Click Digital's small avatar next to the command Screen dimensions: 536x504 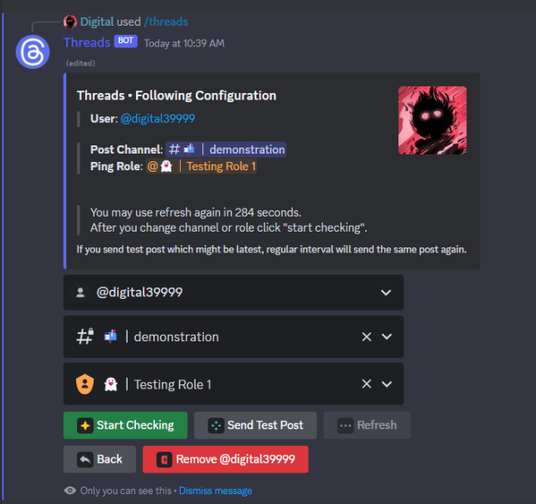(x=70, y=22)
